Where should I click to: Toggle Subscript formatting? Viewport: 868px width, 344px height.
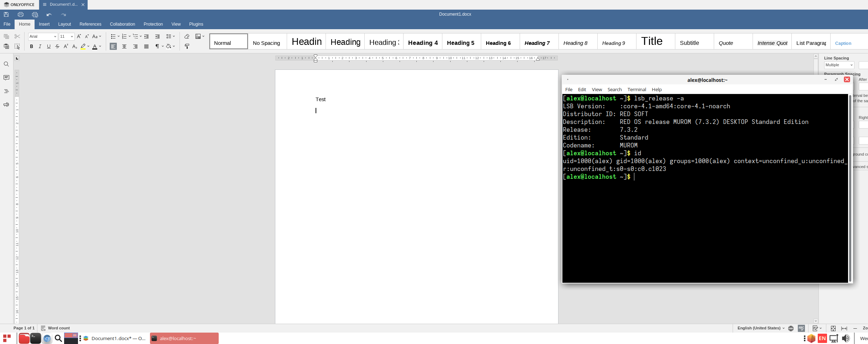point(74,46)
